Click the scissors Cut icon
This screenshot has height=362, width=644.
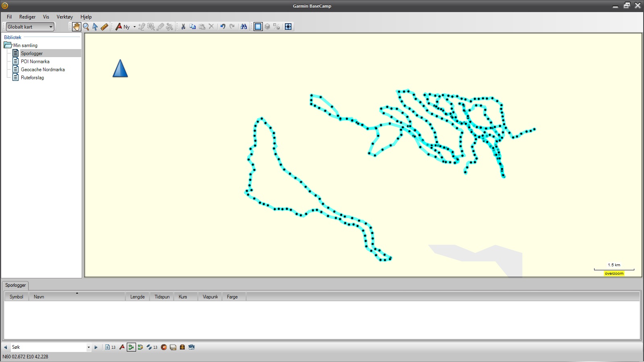tap(183, 27)
